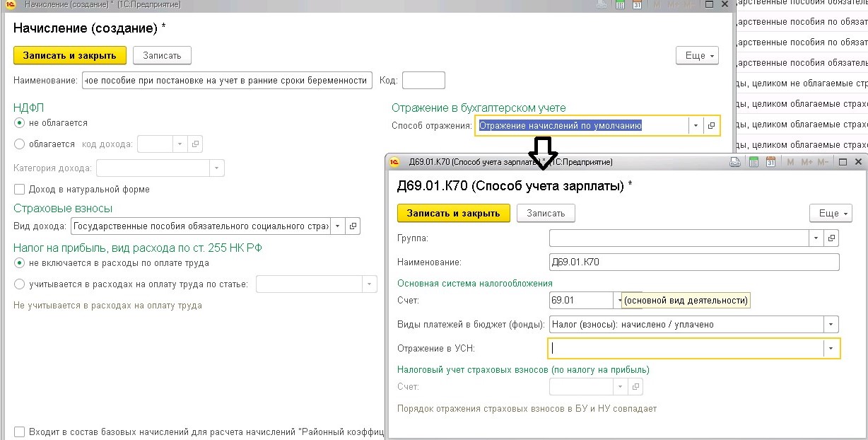The height and width of the screenshot is (440, 868).
Task: Click print icon in Д69.01.К70 window title bar
Action: point(735,162)
